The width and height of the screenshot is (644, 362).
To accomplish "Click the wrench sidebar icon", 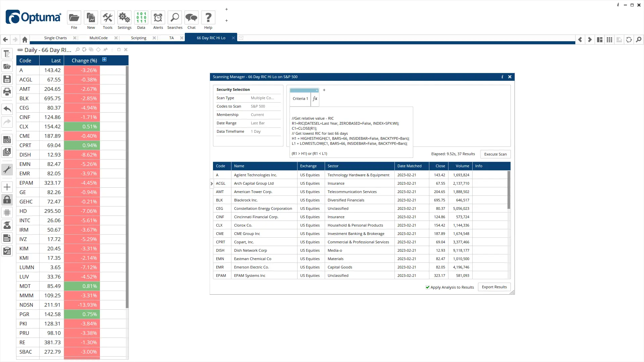I will click(x=7, y=170).
